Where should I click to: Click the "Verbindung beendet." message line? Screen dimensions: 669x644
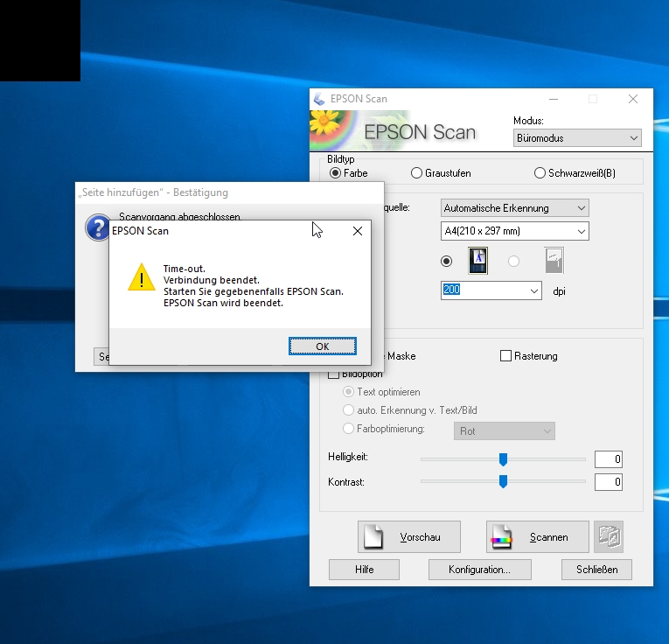(212, 280)
